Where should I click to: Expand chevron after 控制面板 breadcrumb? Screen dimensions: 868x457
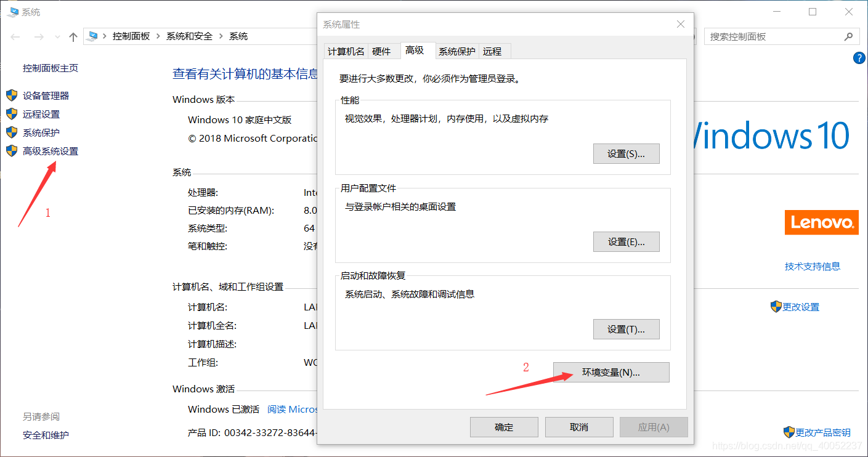[x=158, y=36]
